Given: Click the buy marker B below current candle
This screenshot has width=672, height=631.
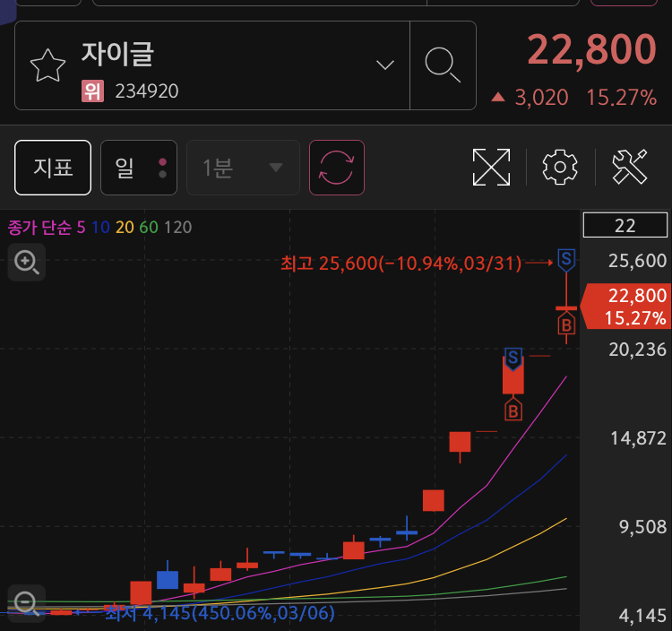Looking at the screenshot, I should (x=566, y=324).
